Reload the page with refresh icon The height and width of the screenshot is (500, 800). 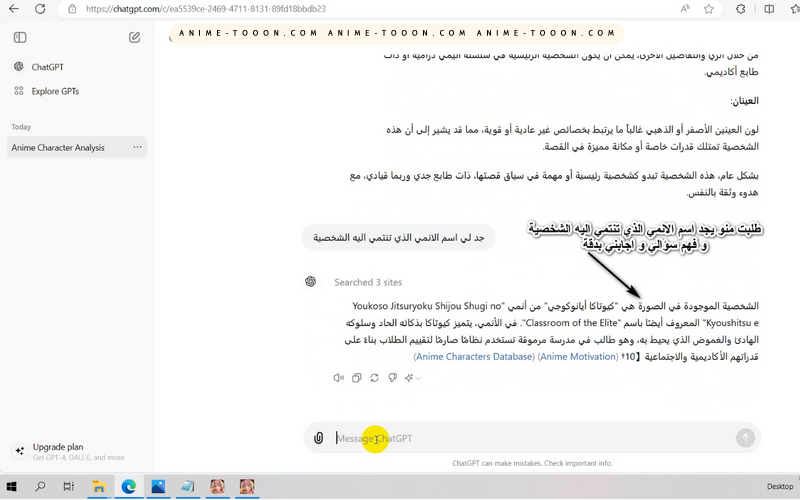[40, 9]
